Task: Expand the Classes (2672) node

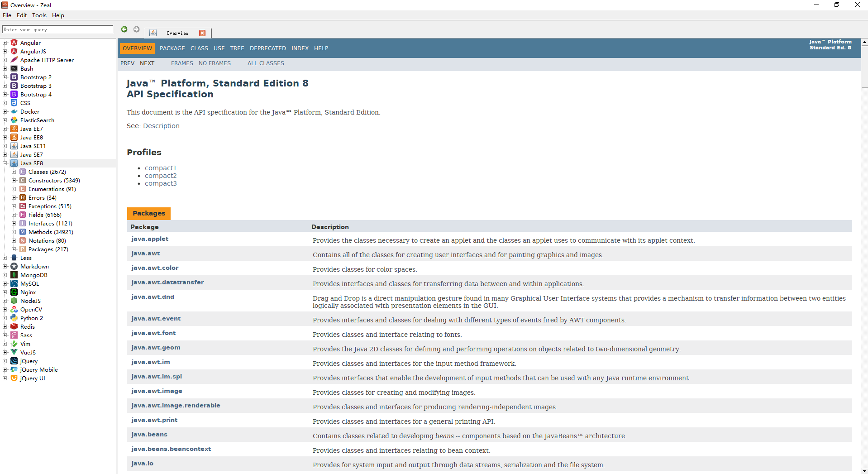Action: tap(14, 172)
